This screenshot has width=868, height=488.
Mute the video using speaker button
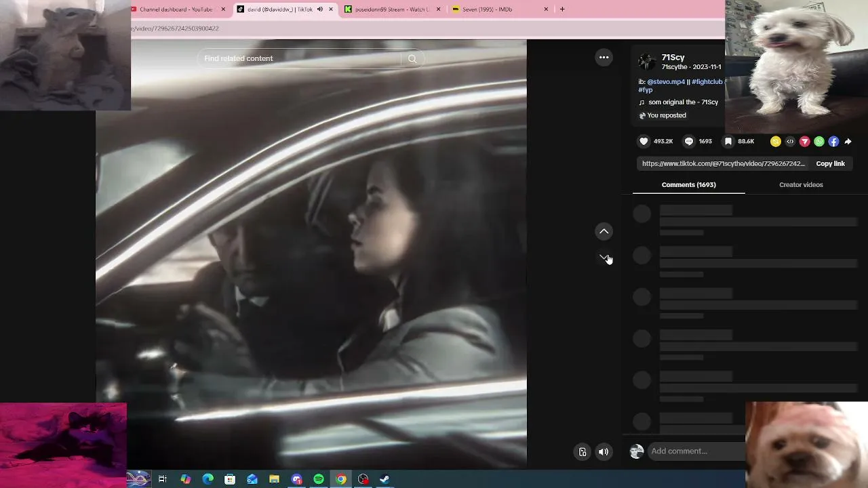coord(604,452)
